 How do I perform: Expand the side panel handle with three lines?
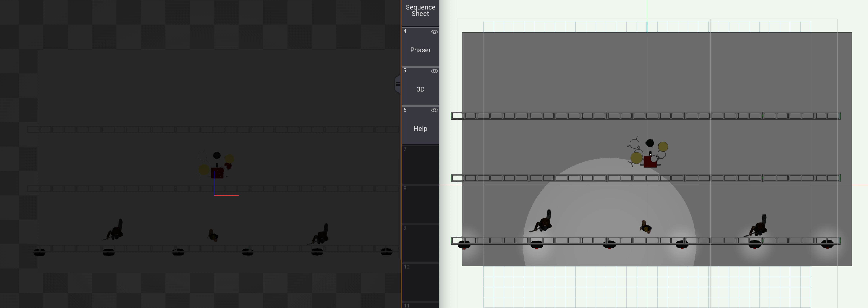(398, 84)
